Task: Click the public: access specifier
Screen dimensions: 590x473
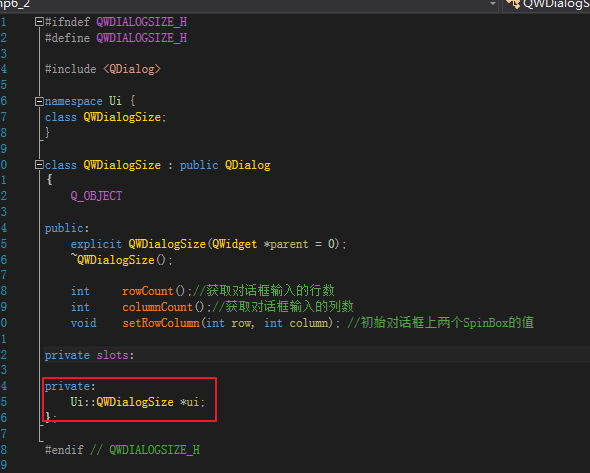Action: click(x=67, y=228)
